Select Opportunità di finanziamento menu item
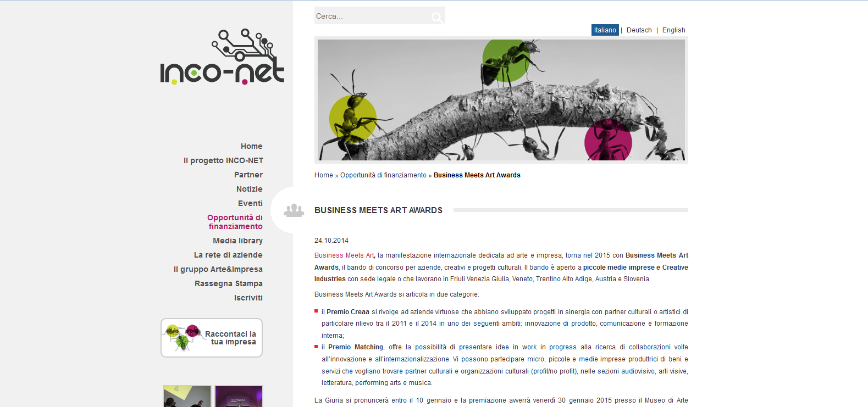 pyautogui.click(x=235, y=222)
